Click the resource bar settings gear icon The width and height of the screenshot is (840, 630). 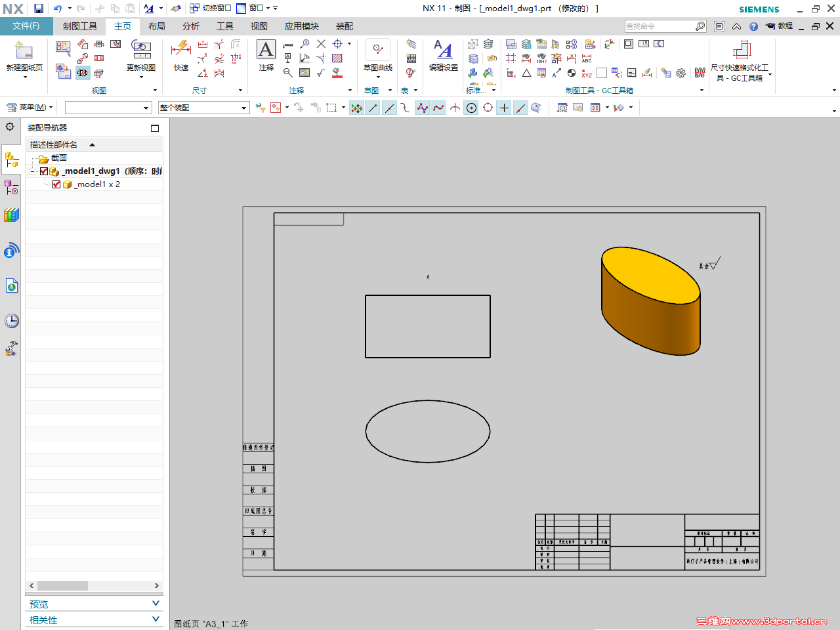[x=10, y=127]
